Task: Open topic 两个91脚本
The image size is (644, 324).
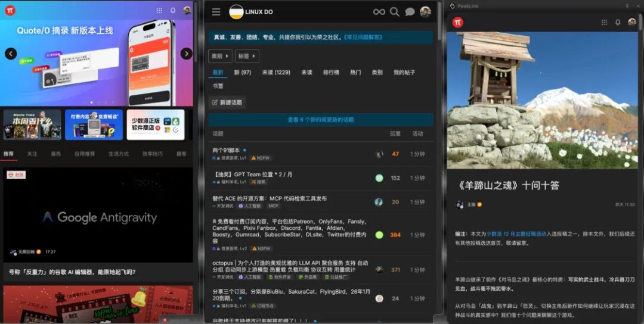Action: tap(226, 150)
